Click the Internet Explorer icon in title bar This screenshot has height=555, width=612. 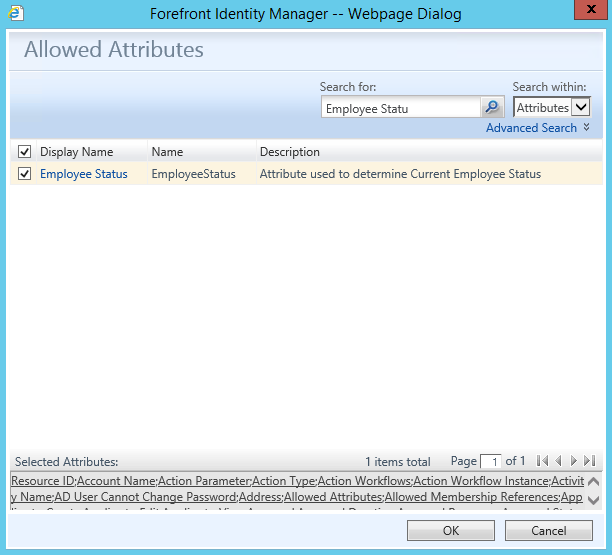point(16,14)
